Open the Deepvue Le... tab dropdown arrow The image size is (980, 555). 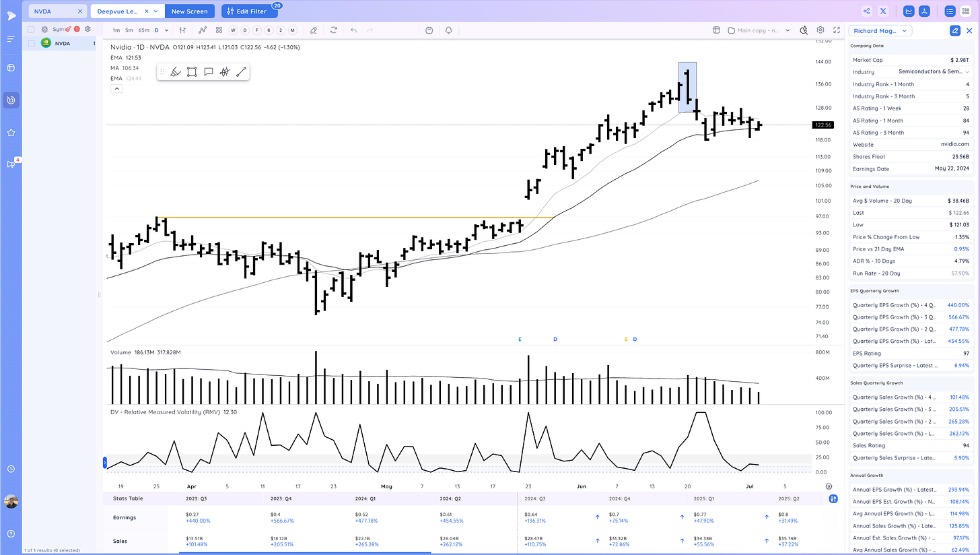(155, 11)
